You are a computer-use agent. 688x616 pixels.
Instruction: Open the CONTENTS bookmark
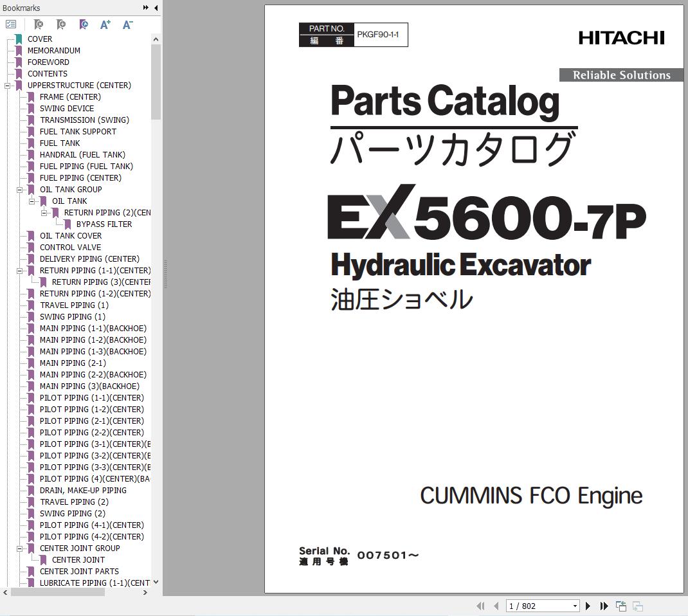48,74
